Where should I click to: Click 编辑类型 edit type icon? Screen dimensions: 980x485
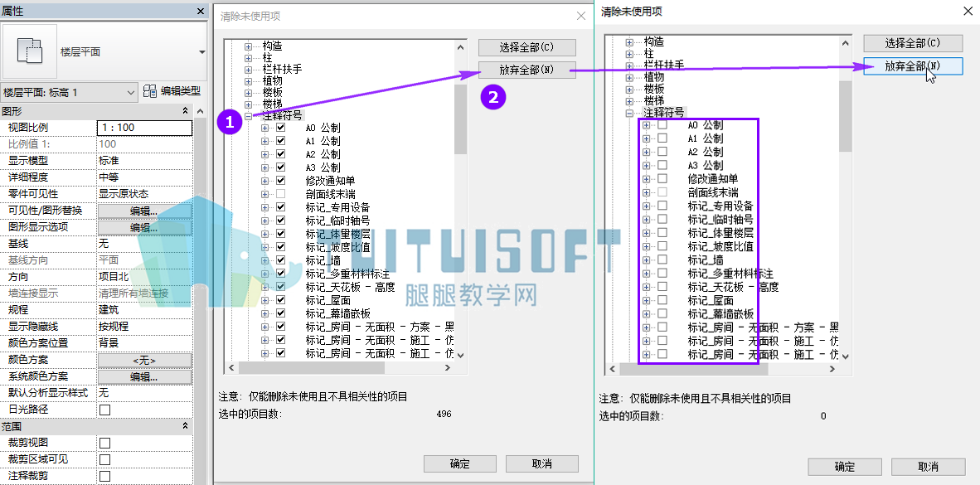149,91
